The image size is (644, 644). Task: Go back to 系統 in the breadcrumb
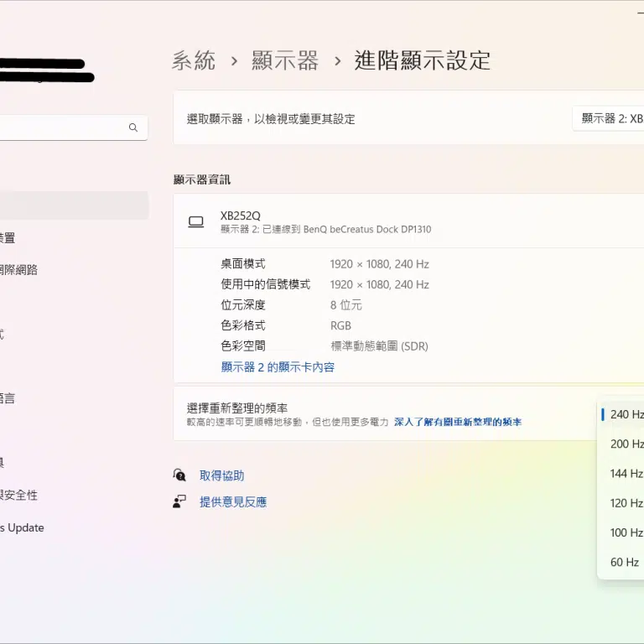tap(194, 60)
